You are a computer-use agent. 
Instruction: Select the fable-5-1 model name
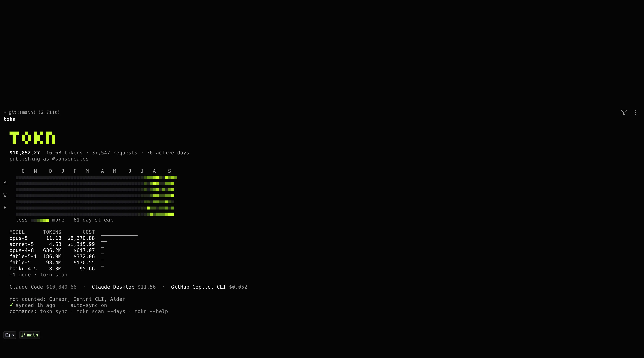(x=23, y=256)
